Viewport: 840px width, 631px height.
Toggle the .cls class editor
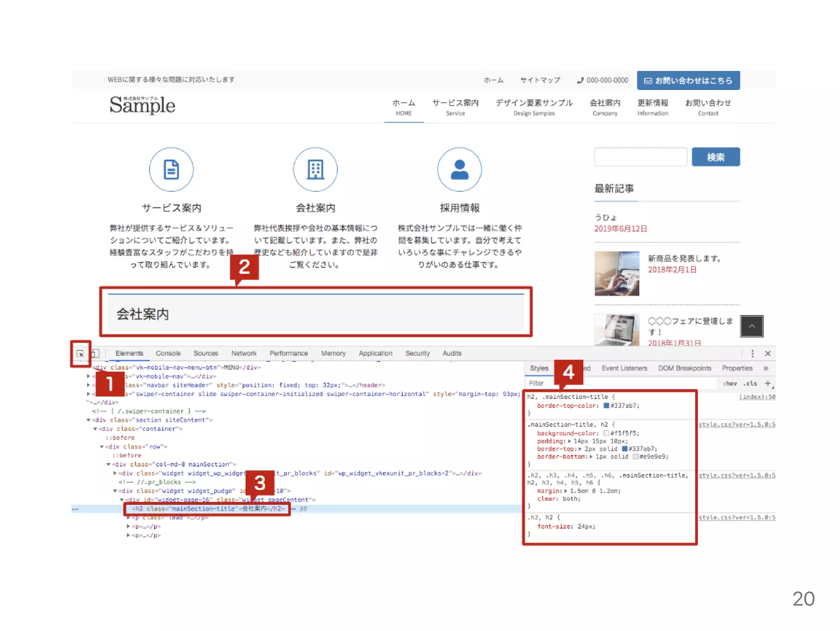point(750,383)
